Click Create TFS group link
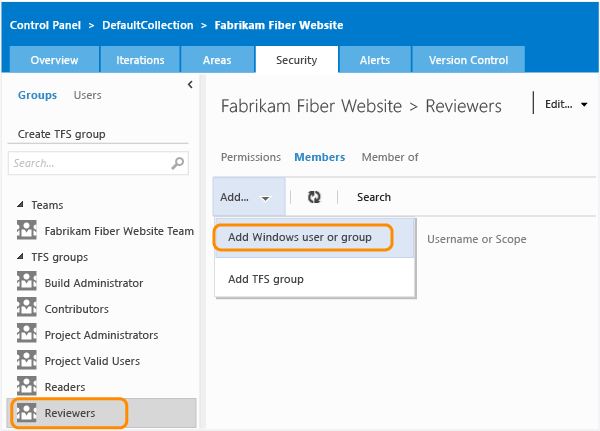The height and width of the screenshot is (431, 600). click(x=62, y=134)
